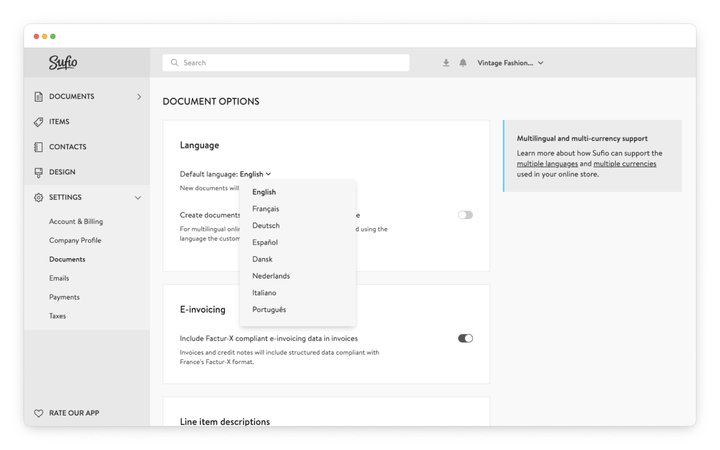Image resolution: width=720 pixels, height=450 pixels.
Task: Open Documents settings subpage
Action: 67,259
